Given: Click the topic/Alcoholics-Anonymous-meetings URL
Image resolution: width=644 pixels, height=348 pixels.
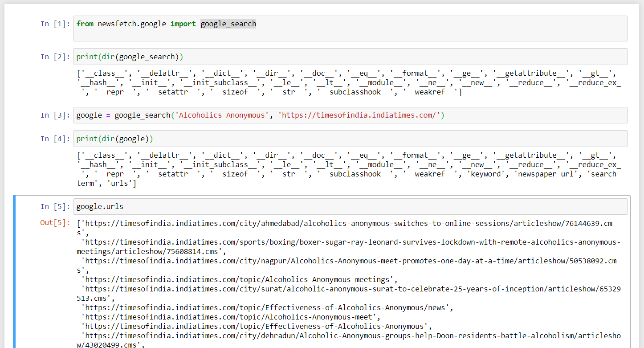Looking at the screenshot, I should 238,279.
